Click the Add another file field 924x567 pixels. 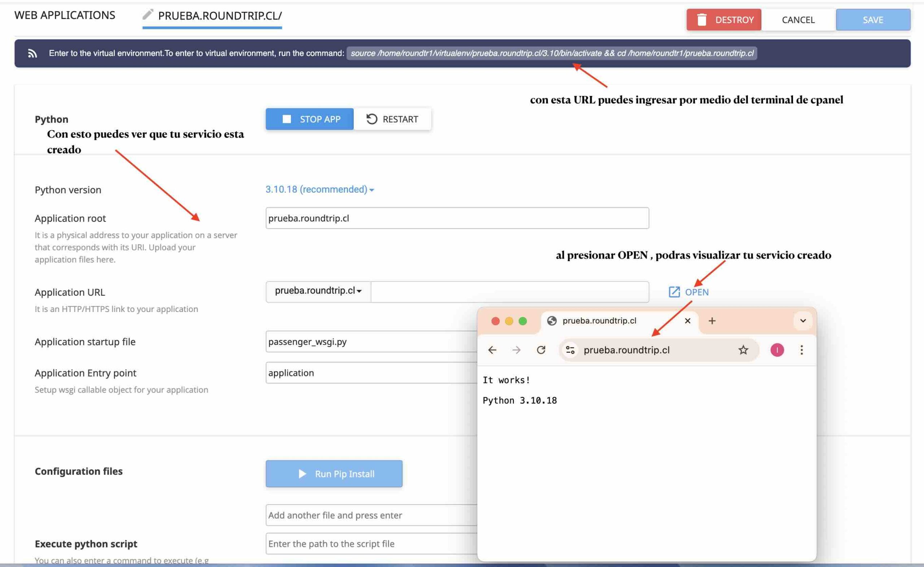click(371, 515)
